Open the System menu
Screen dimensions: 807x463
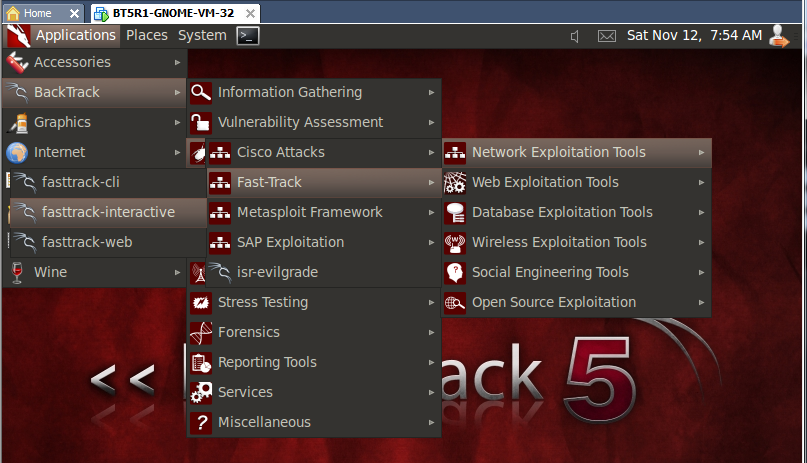tap(202, 35)
